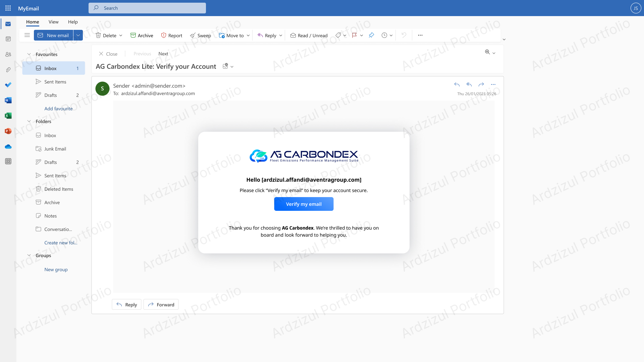This screenshot has height=362, width=644.
Task: Switch to the Help tab
Action: (x=73, y=22)
